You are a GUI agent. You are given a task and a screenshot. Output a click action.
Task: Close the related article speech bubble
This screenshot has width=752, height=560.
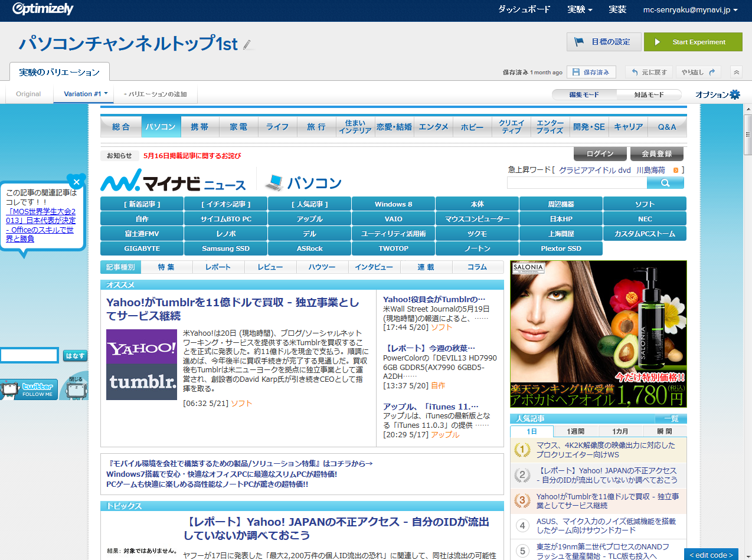click(76, 182)
